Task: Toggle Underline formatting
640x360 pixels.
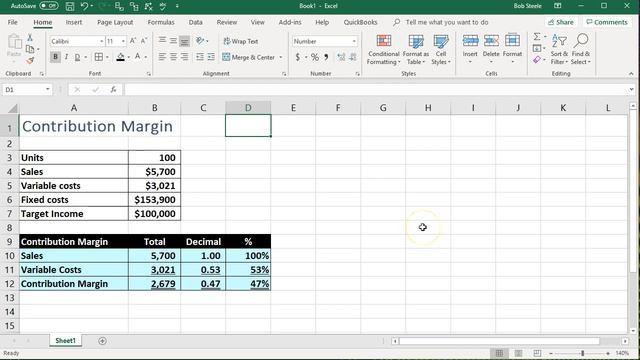Action: (77, 57)
